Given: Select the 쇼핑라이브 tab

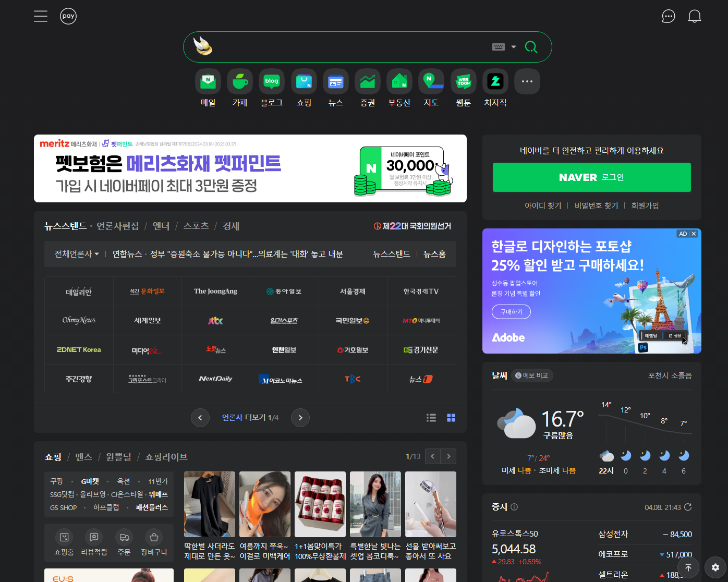Looking at the screenshot, I should 166,457.
